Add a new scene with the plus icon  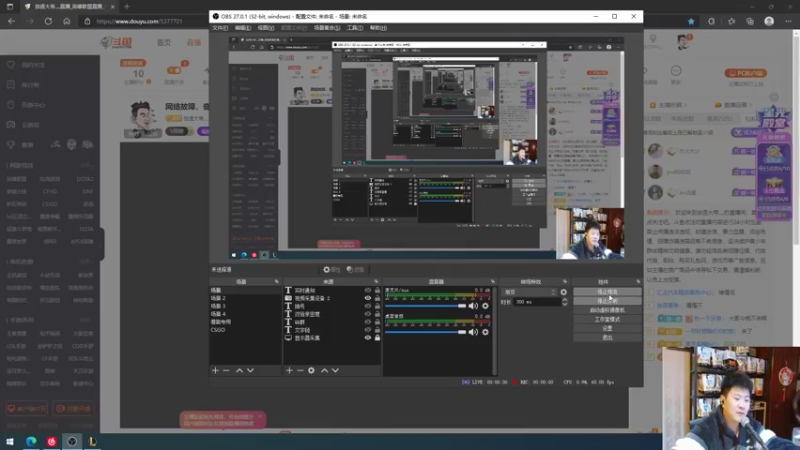click(x=215, y=370)
